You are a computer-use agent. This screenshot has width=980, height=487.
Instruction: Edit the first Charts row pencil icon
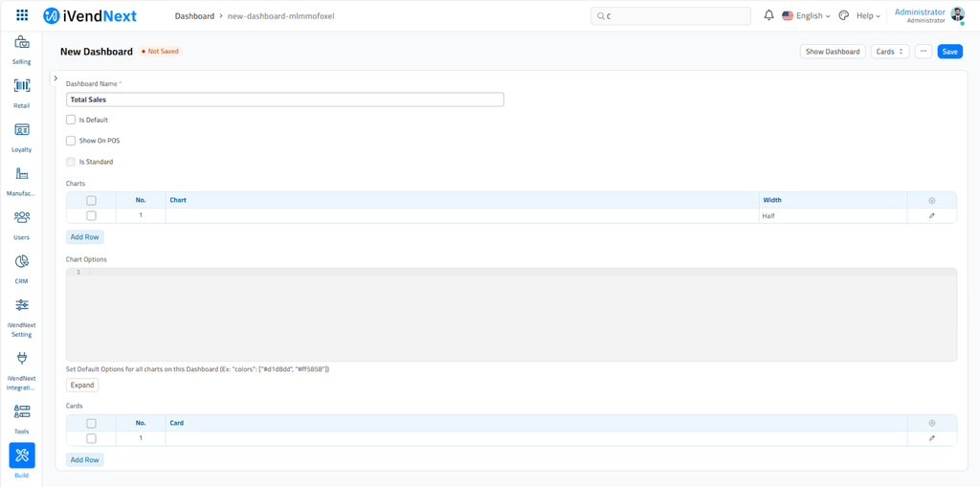pyautogui.click(x=931, y=216)
